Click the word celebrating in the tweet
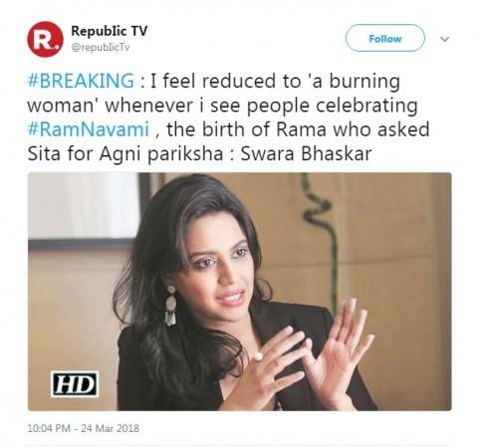This screenshot has height=448, width=478. 366,106
